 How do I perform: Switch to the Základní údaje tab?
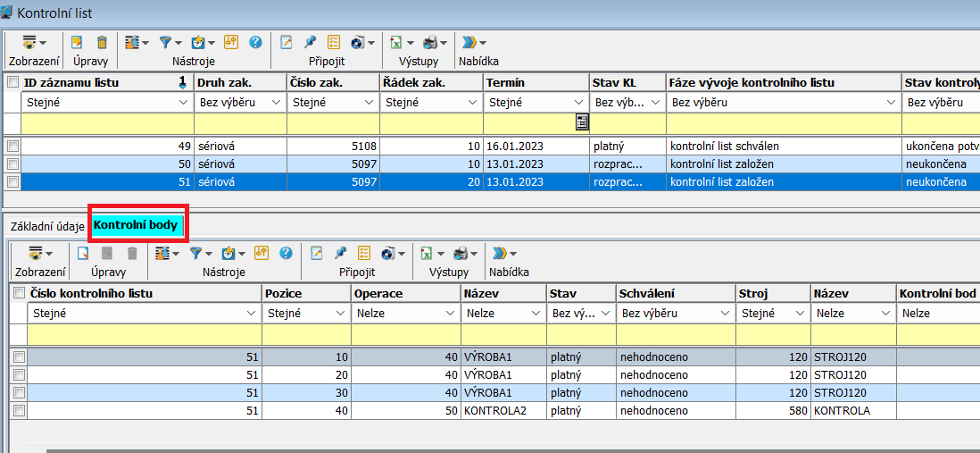click(x=46, y=226)
